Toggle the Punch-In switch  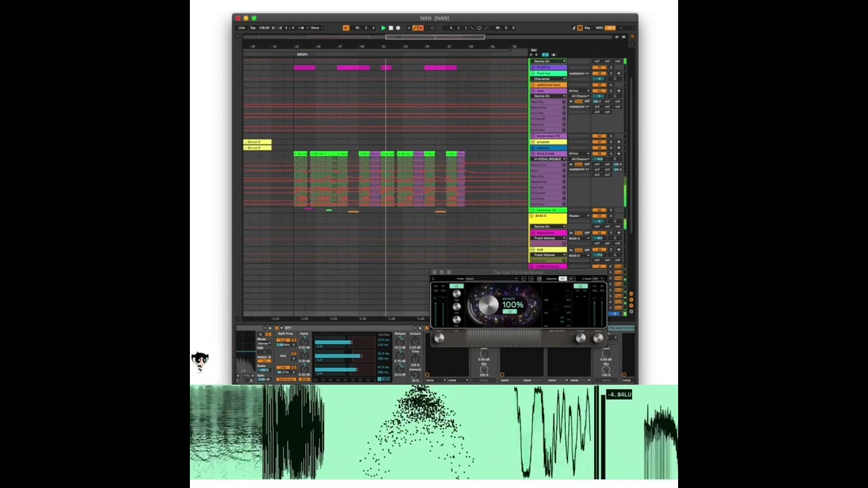point(472,28)
